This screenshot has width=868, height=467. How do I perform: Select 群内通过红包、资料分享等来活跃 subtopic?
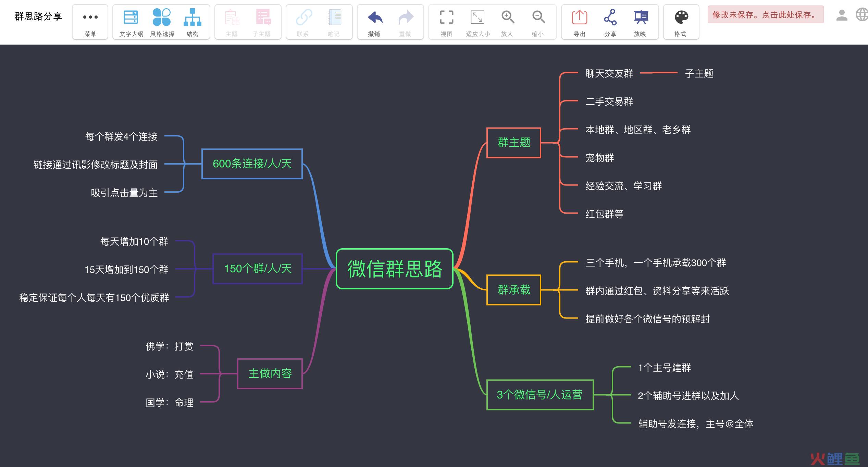pyautogui.click(x=657, y=291)
